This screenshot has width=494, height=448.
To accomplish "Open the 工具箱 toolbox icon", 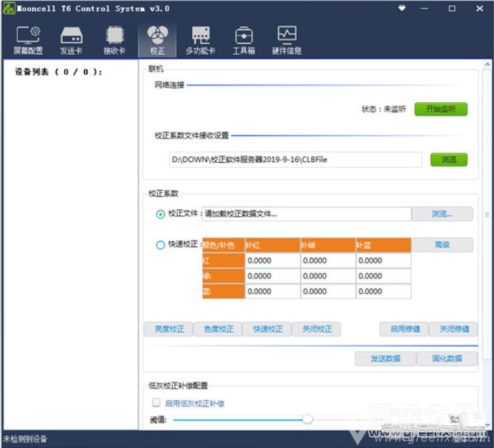I will click(244, 40).
